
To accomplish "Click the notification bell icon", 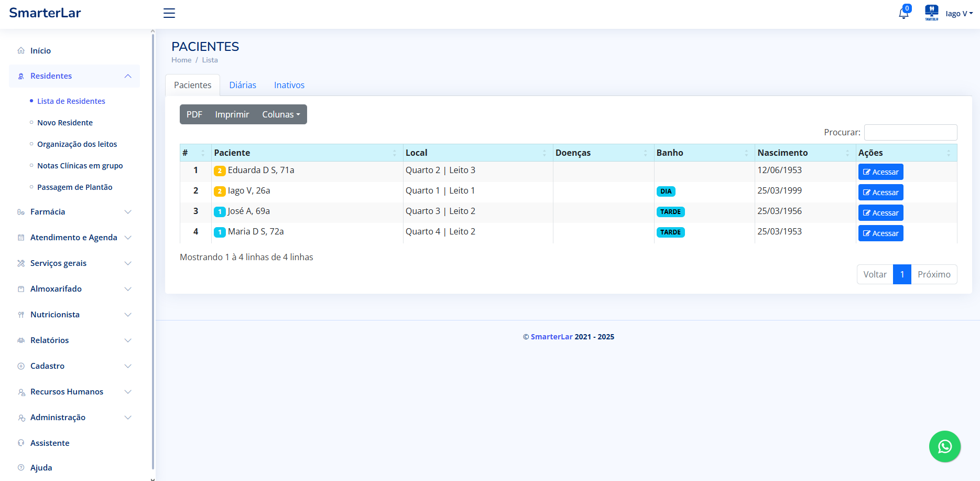I will coord(903,14).
